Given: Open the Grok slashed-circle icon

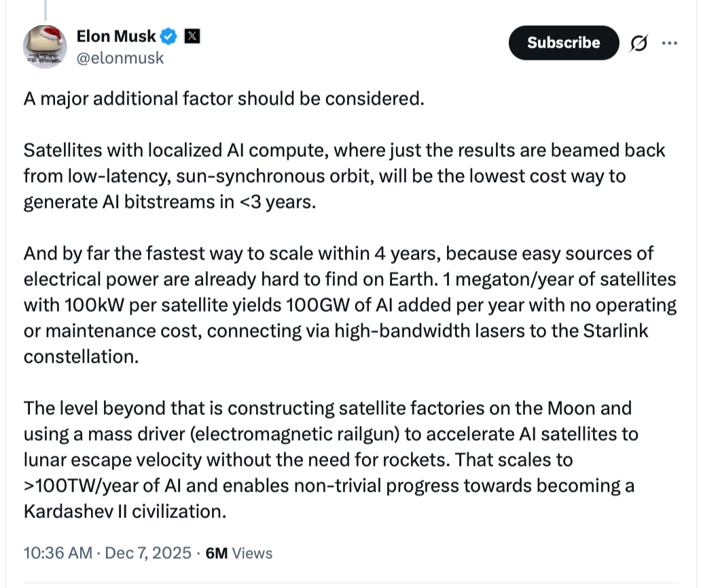Looking at the screenshot, I should (639, 43).
